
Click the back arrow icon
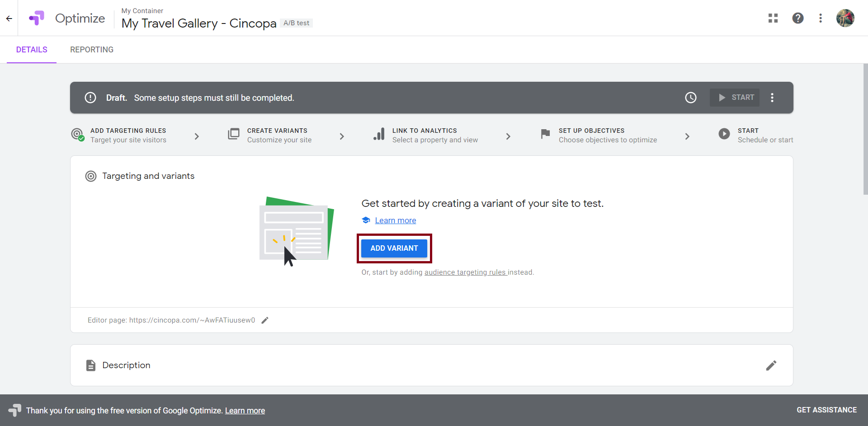[9, 19]
